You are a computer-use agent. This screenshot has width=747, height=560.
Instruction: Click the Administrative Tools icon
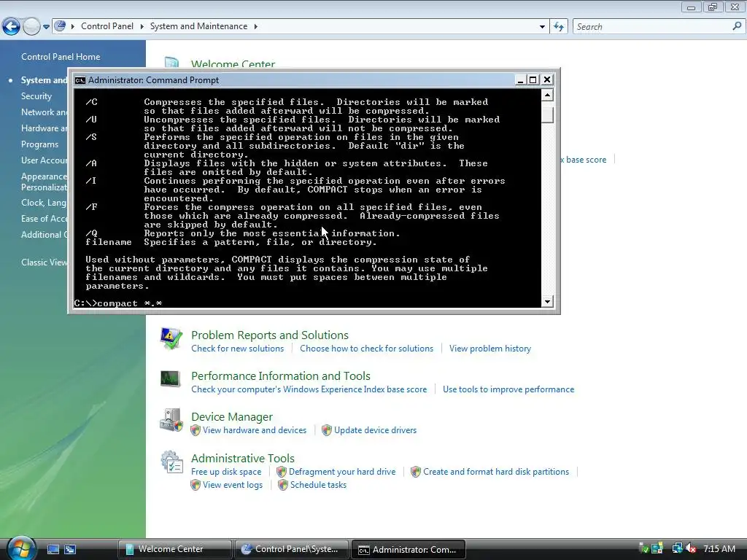point(171,462)
